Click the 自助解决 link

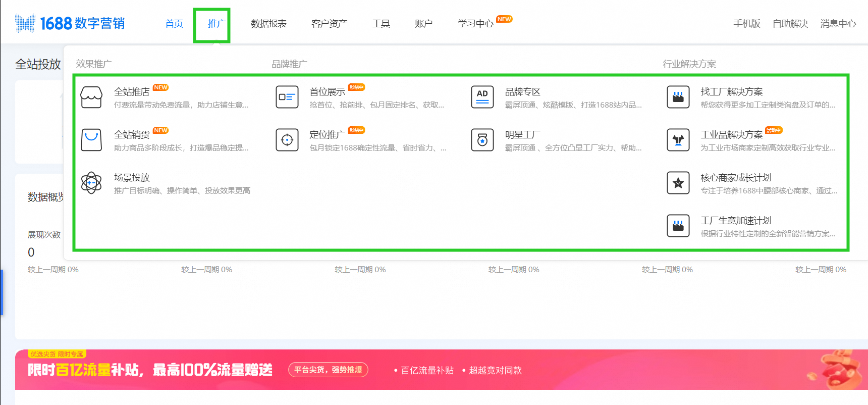790,24
